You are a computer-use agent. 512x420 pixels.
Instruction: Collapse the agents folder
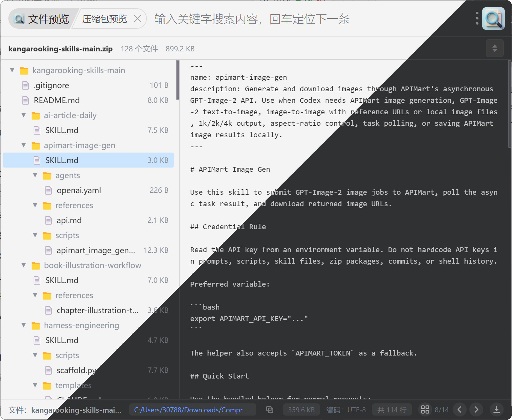[x=35, y=175]
